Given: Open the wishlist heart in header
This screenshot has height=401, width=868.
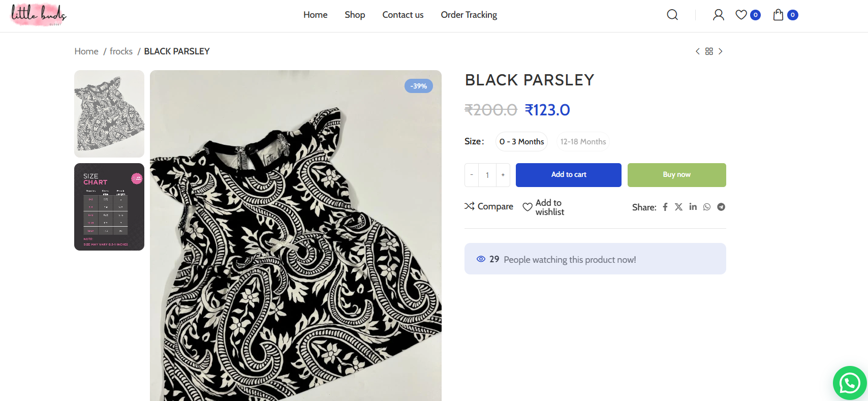Looking at the screenshot, I should [741, 15].
